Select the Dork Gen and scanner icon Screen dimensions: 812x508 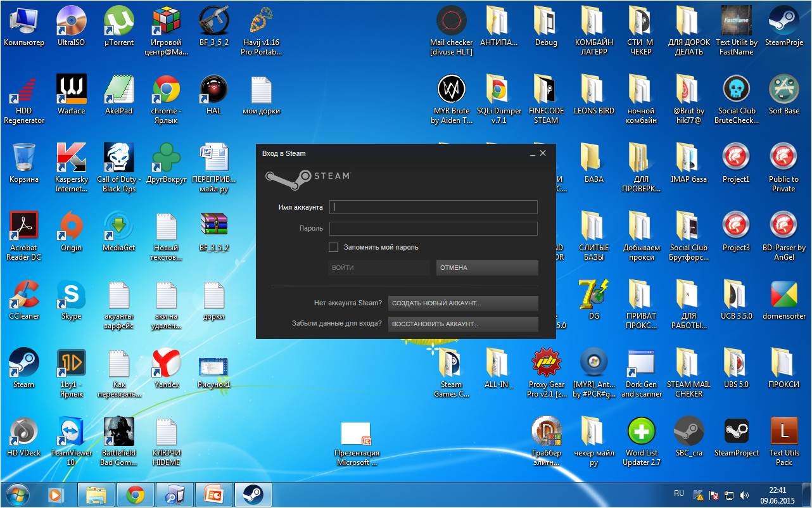point(642,373)
